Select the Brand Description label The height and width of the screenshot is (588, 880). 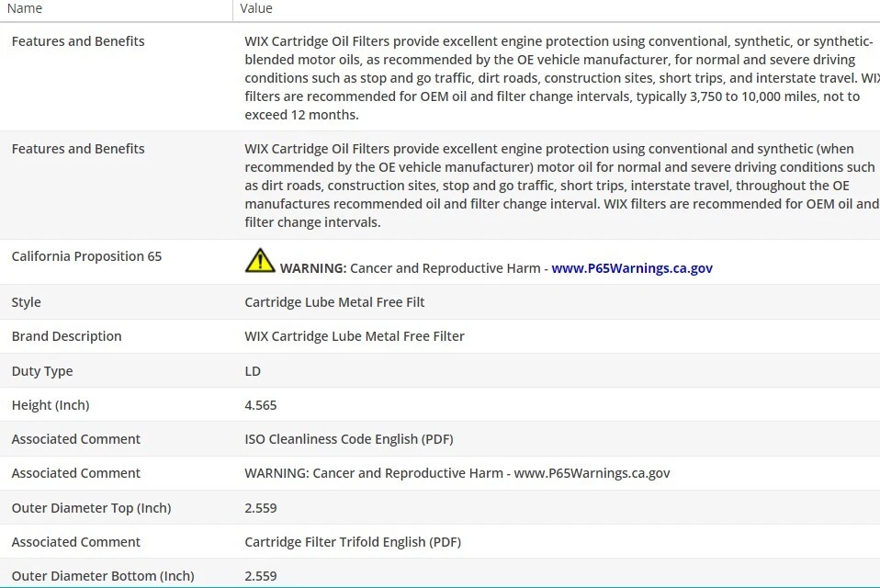tap(66, 336)
